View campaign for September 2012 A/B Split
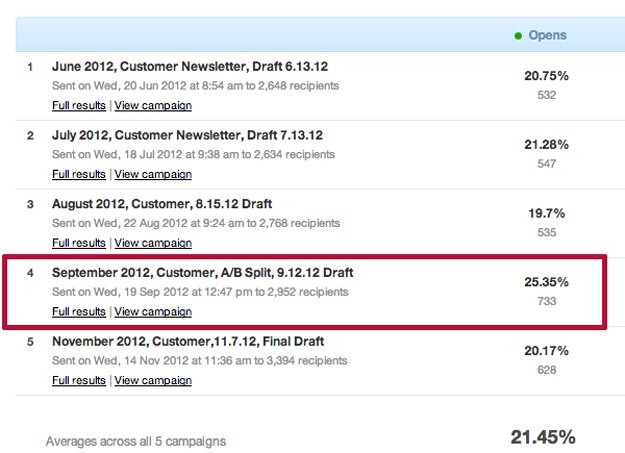 153,311
